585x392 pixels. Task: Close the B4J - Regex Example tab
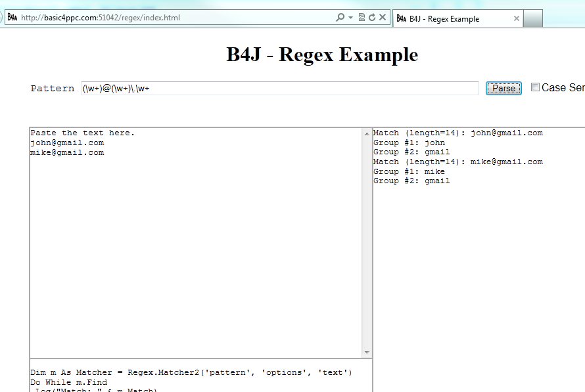517,18
